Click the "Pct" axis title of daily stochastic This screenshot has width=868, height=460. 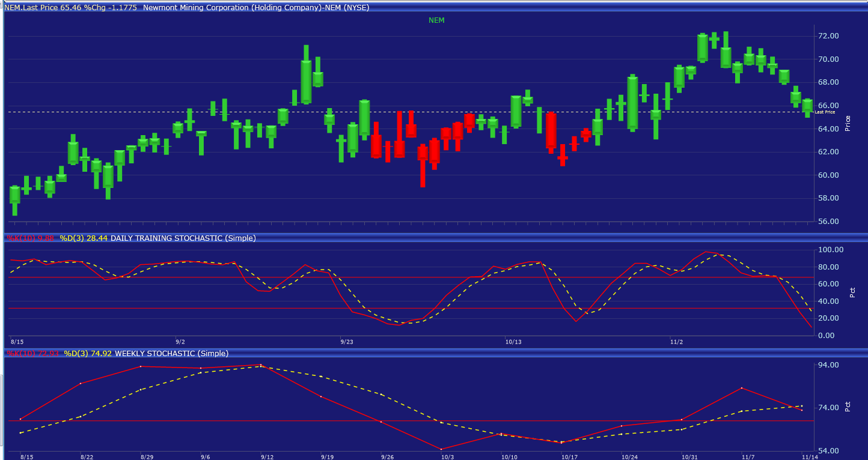click(x=852, y=292)
